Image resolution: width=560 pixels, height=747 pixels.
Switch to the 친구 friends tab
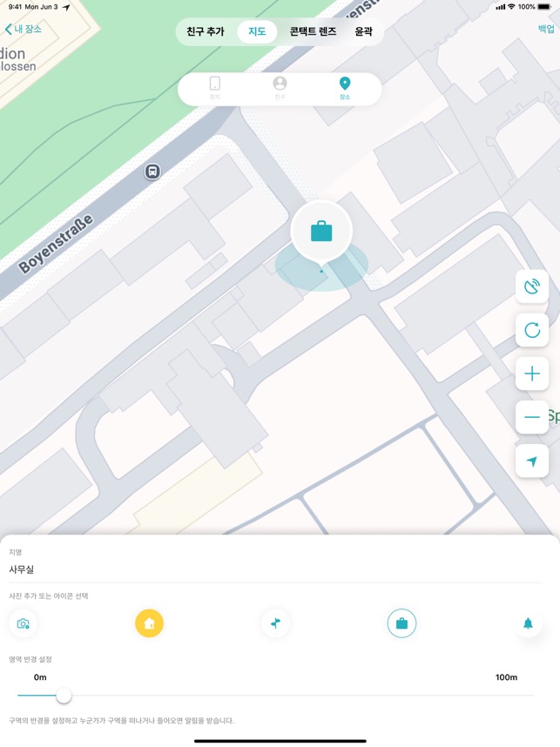tap(280, 88)
